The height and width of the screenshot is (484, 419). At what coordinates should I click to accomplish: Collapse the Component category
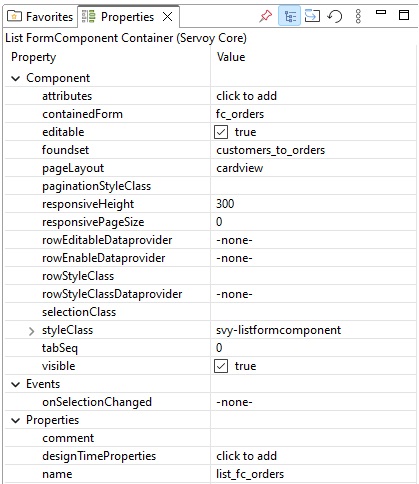coord(15,78)
